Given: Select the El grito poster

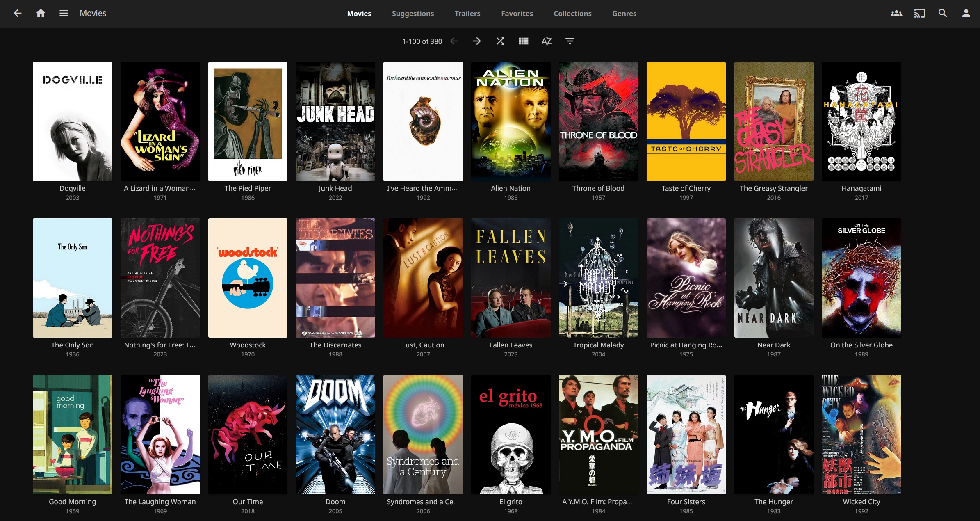Looking at the screenshot, I should point(511,434).
